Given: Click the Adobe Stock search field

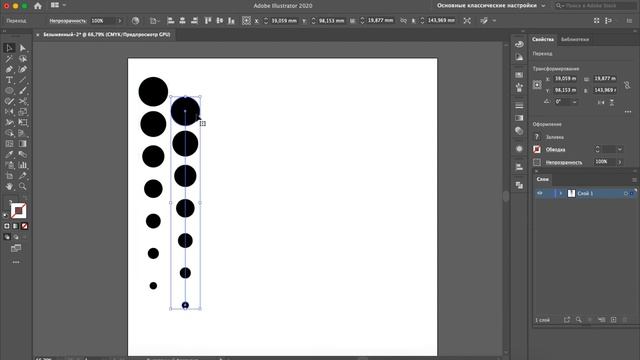Looking at the screenshot, I should (x=595, y=6).
